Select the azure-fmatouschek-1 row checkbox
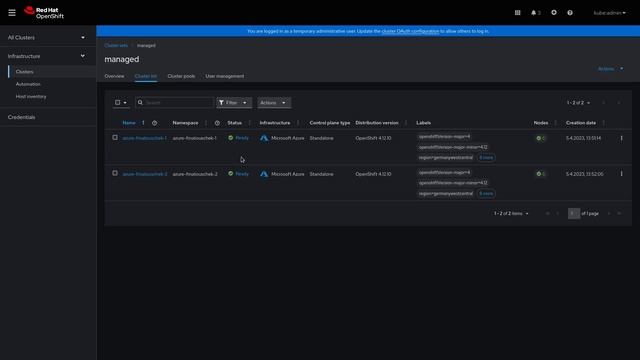 tap(115, 138)
